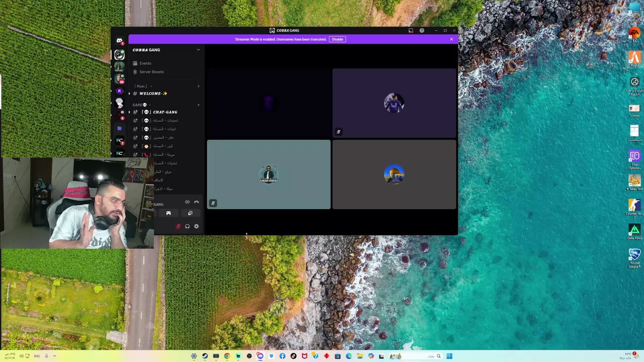
Task: Open the purple R server icon
Action: pos(119,91)
